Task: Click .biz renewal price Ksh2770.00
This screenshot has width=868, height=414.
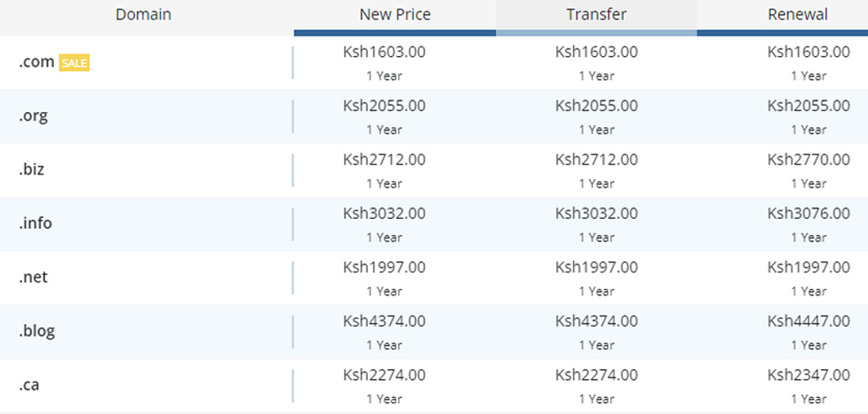Action: pyautogui.click(x=809, y=159)
